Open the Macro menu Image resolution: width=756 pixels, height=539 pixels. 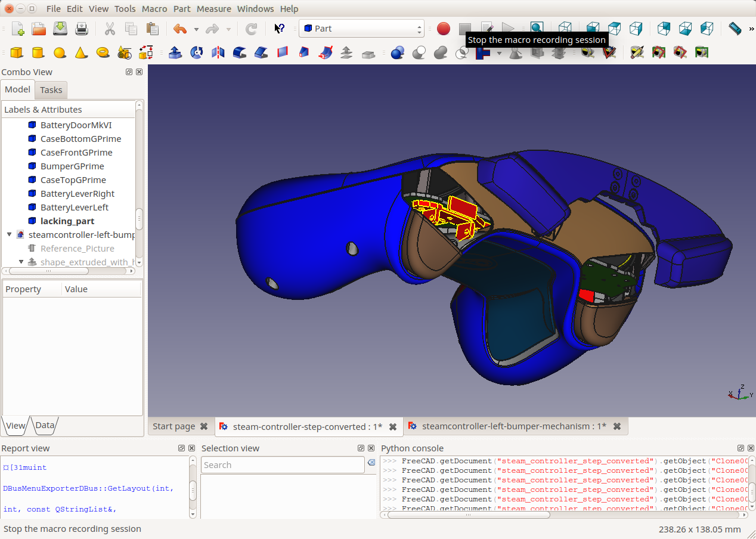(154, 9)
